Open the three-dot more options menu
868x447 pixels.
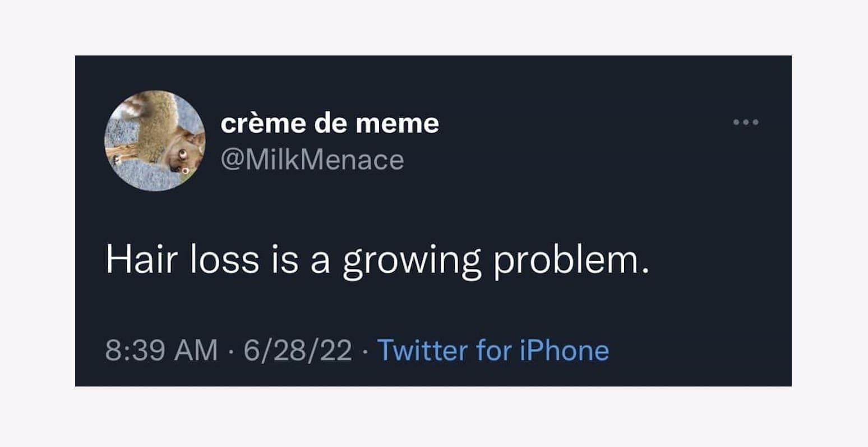pyautogui.click(x=746, y=122)
